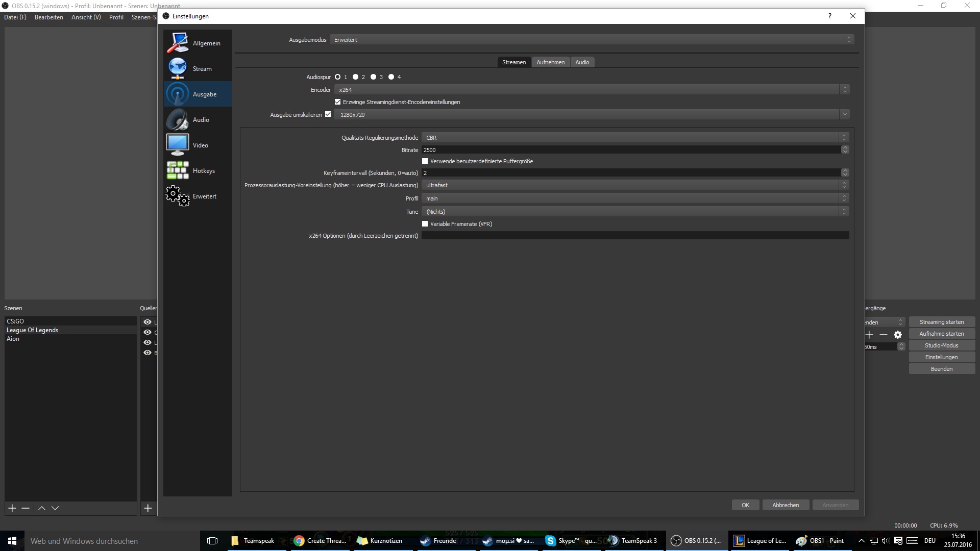Click the Audio settings icon
The width and height of the screenshot is (980, 551).
(x=178, y=119)
